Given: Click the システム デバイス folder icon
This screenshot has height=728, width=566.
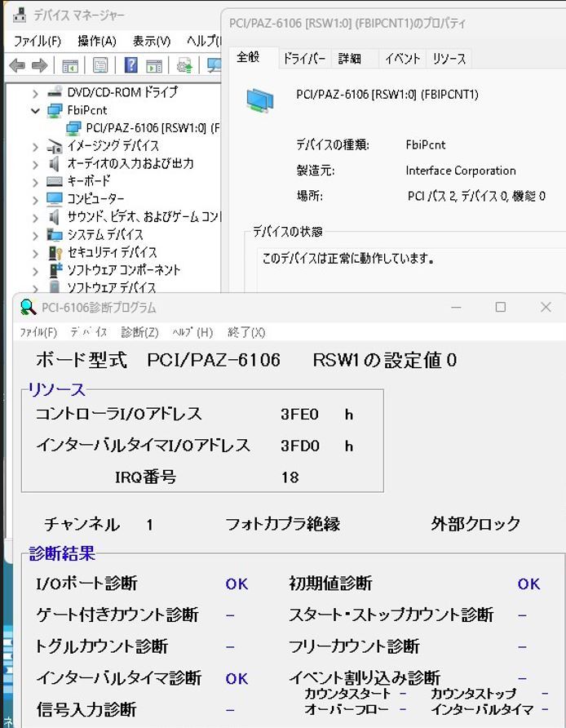Looking at the screenshot, I should point(55,234).
